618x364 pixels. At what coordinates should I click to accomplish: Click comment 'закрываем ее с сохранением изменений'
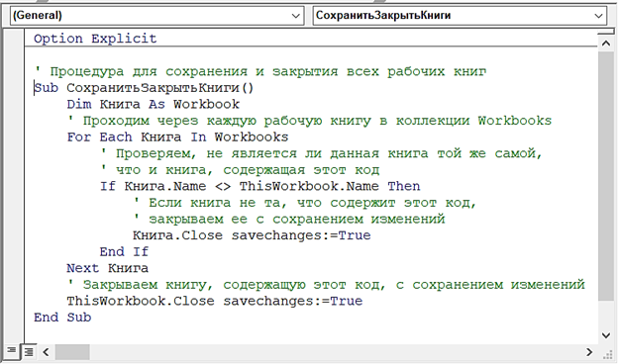click(289, 220)
